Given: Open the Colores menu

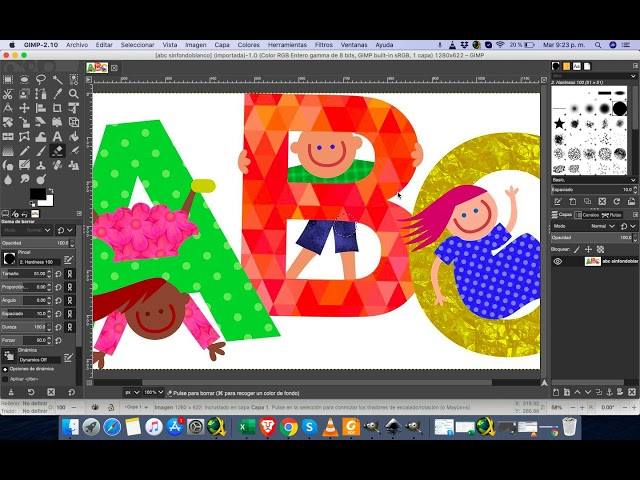Looking at the screenshot, I should pos(248,45).
